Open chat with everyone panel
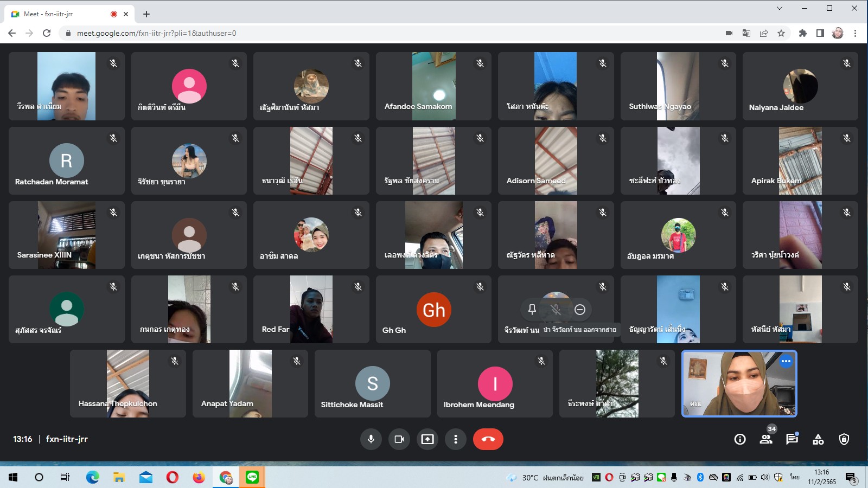The width and height of the screenshot is (868, 488). click(792, 439)
